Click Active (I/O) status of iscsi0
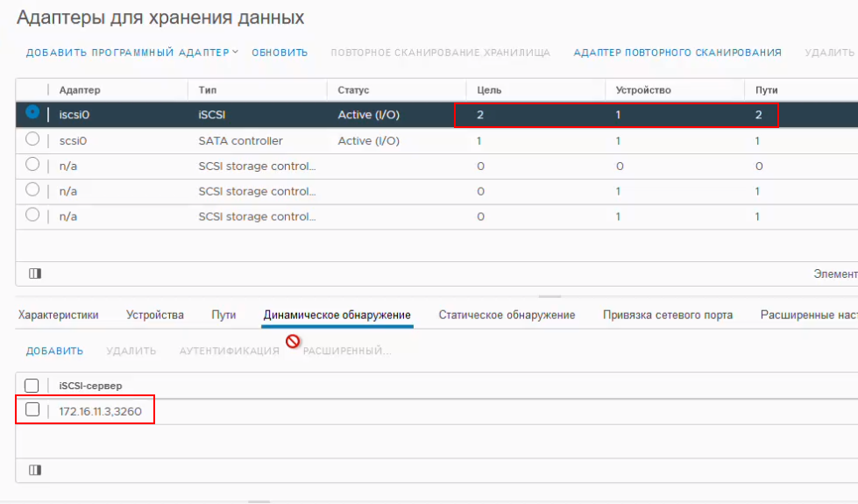The width and height of the screenshot is (858, 504). point(369,115)
